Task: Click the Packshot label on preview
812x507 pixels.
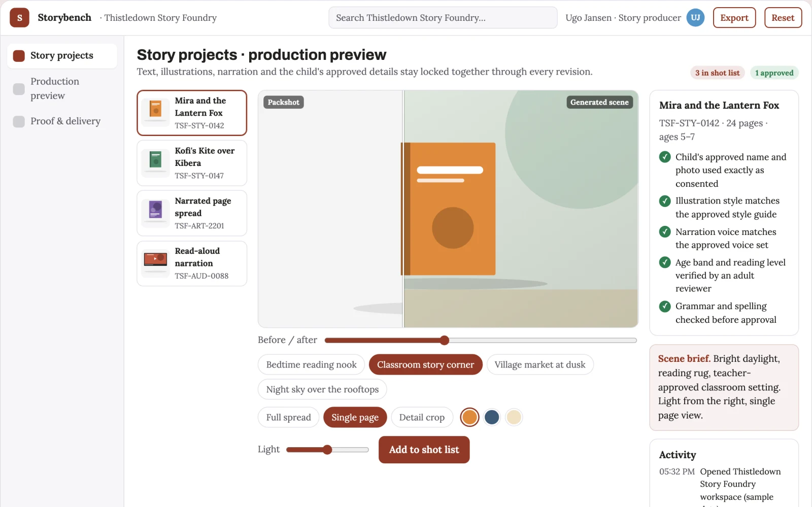Action: tap(283, 102)
